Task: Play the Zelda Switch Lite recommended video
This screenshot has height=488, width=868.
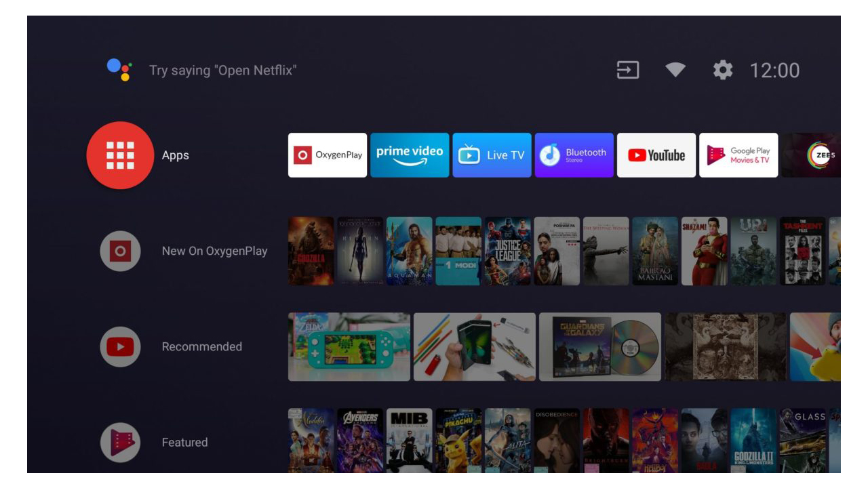Action: (x=349, y=346)
